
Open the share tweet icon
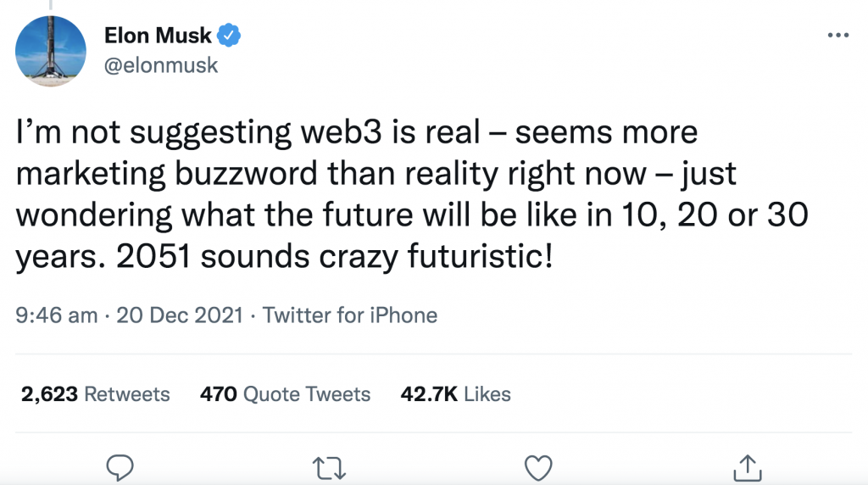click(747, 467)
